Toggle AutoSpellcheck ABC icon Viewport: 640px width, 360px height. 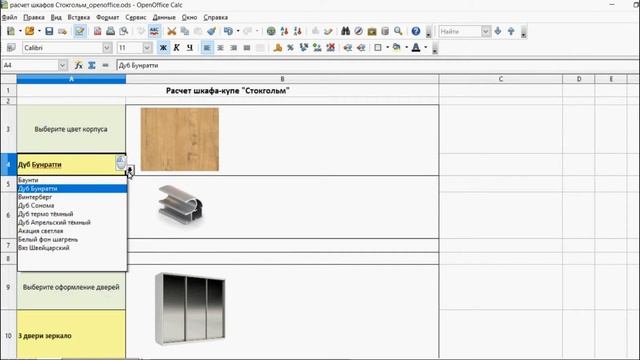(x=154, y=31)
